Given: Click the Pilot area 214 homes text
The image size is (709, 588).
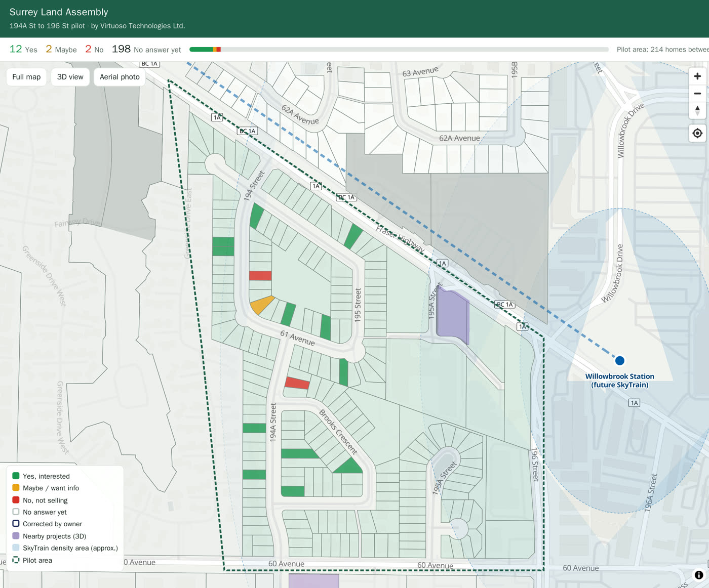Looking at the screenshot, I should 662,50.
